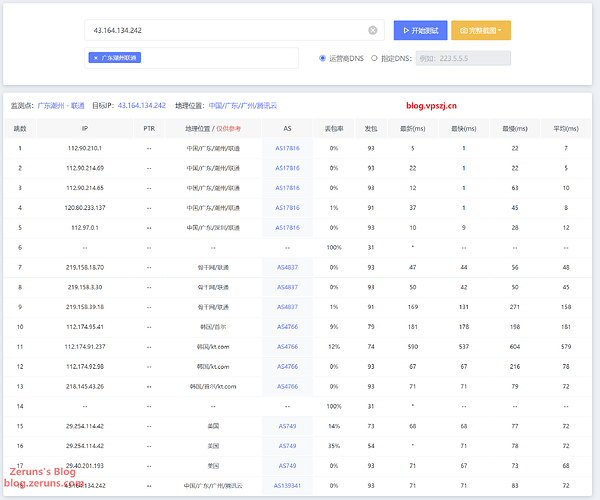The image size is (600, 500).
Task: Open the 完整截图 screenshot dropdown
Action: [481, 31]
